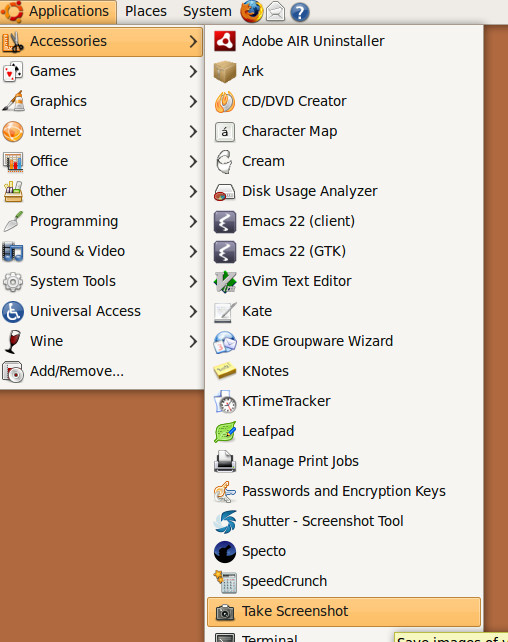Launch SpeedCrunch calculator entry

point(344,581)
